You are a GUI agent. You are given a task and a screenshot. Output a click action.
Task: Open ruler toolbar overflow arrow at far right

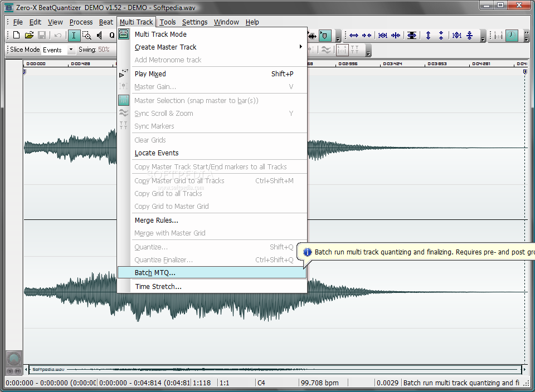click(x=527, y=36)
